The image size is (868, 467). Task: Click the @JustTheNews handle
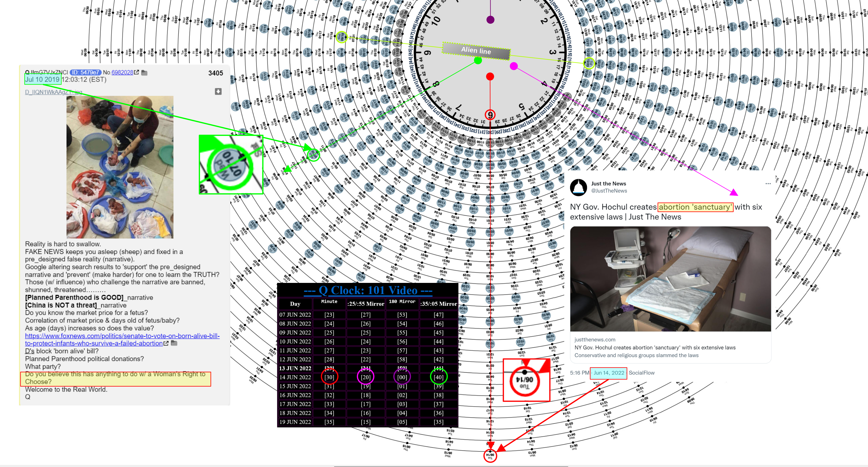pos(609,190)
